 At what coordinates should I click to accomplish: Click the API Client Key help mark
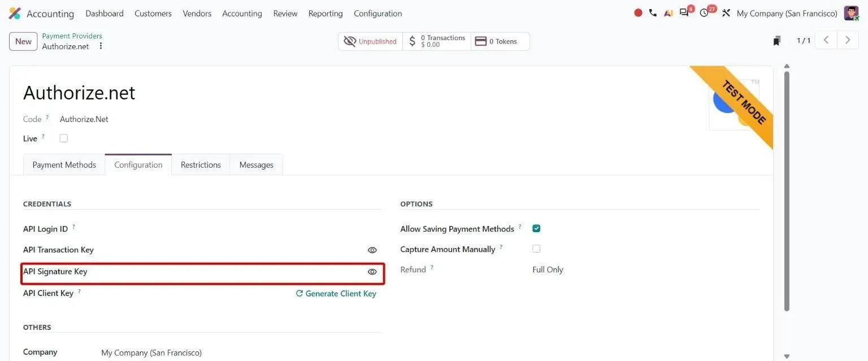click(79, 291)
